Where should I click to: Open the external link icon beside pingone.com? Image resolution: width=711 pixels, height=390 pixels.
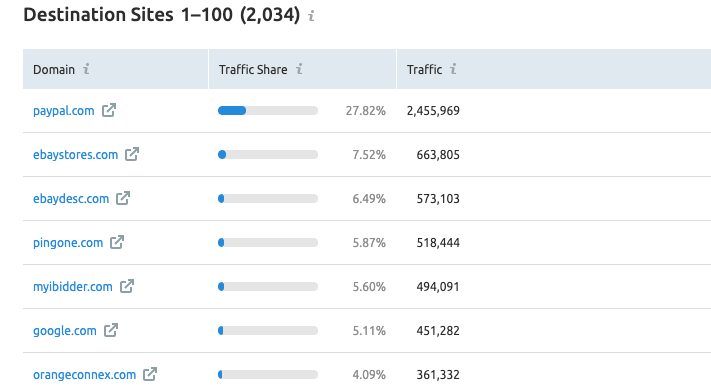[117, 242]
